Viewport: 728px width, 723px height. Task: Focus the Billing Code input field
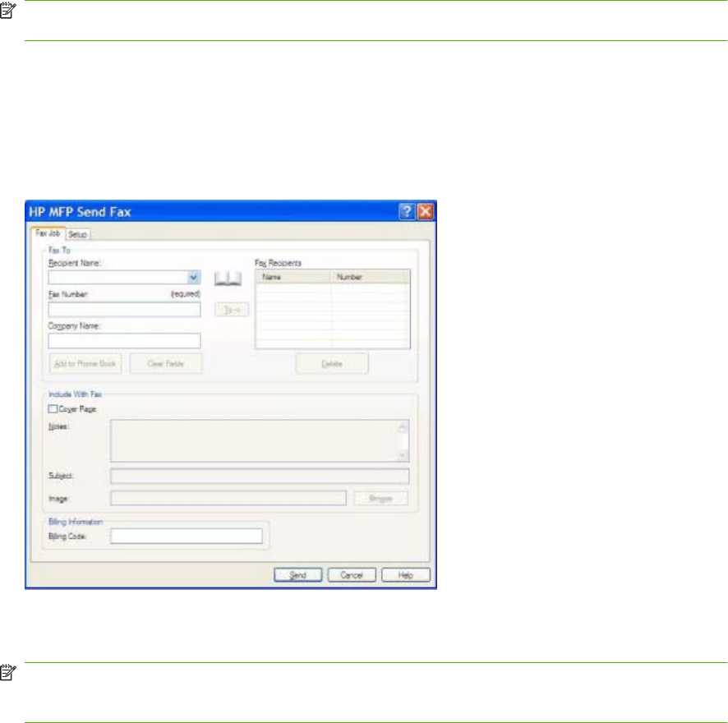point(187,536)
